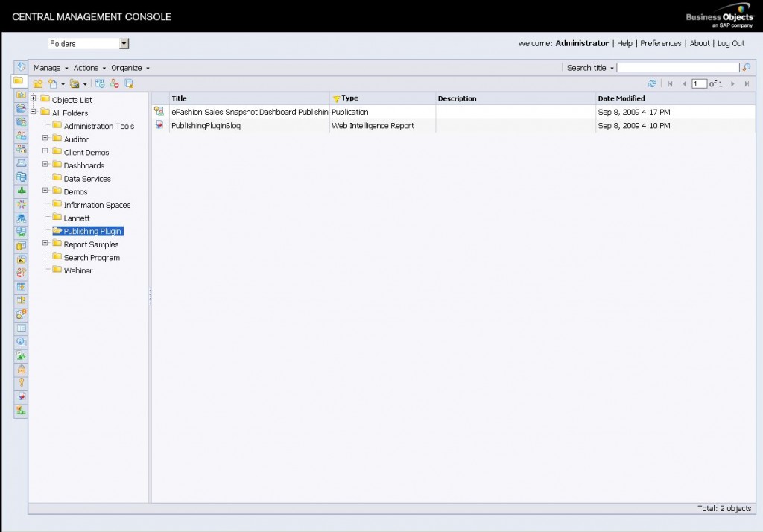Click the blue schedule toolbar icon

[100, 83]
